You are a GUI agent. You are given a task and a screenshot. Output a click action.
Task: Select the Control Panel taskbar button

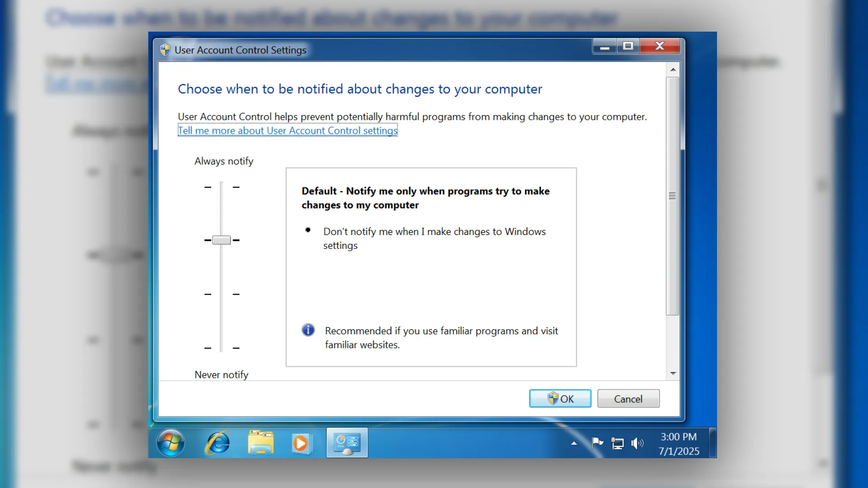347,443
